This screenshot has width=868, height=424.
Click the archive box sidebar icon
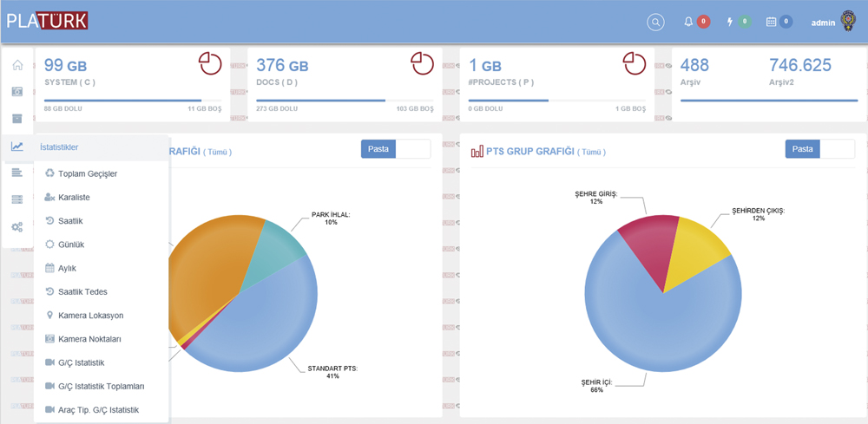[17, 119]
